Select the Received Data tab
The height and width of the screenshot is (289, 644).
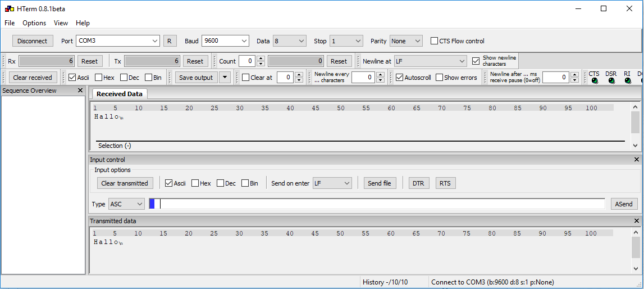pos(120,94)
